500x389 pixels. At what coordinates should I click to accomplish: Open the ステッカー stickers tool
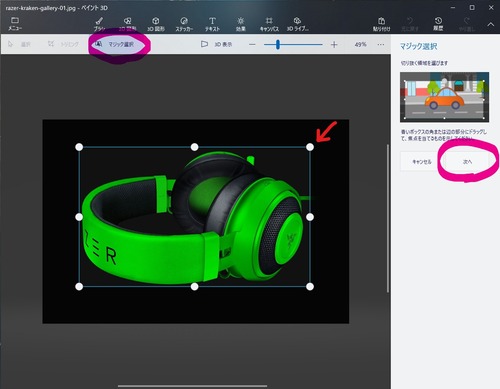click(184, 24)
